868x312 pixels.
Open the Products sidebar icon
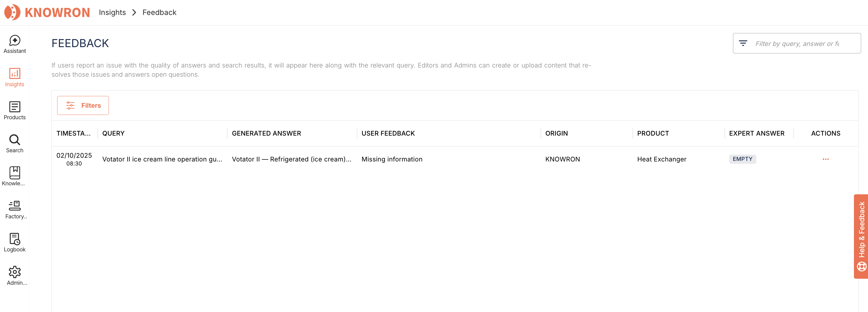pos(14,107)
